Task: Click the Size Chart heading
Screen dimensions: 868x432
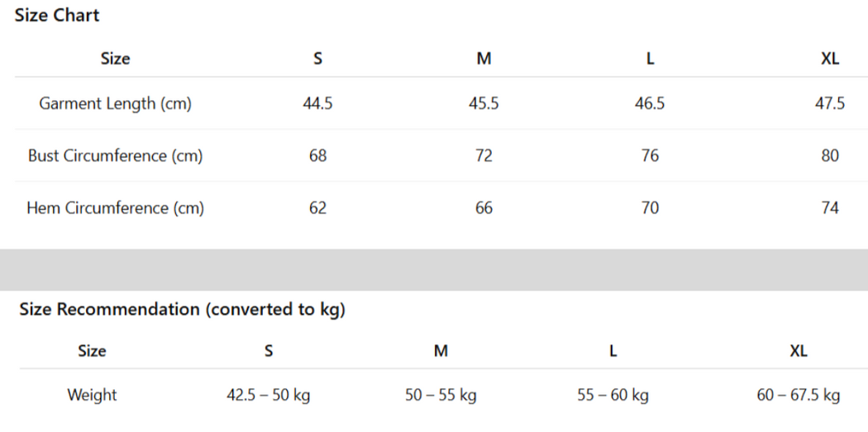Action: pos(57,15)
